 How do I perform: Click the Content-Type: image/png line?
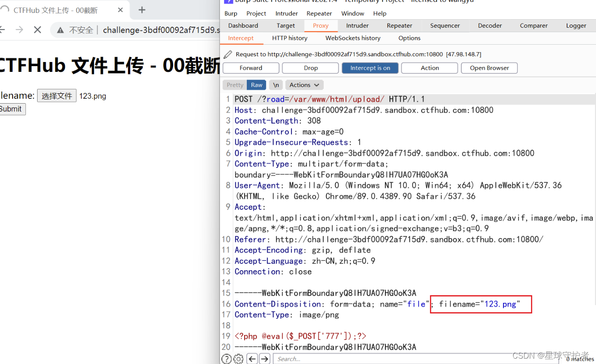point(287,315)
